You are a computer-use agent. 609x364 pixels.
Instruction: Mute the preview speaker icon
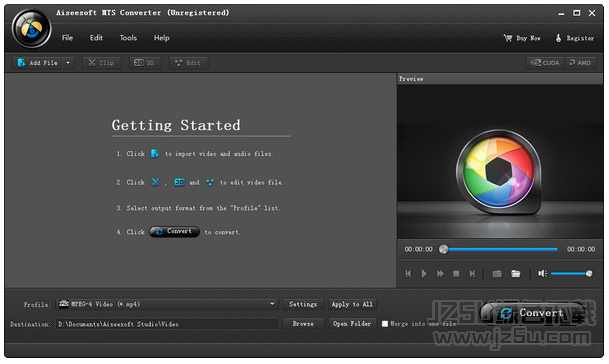click(x=542, y=273)
